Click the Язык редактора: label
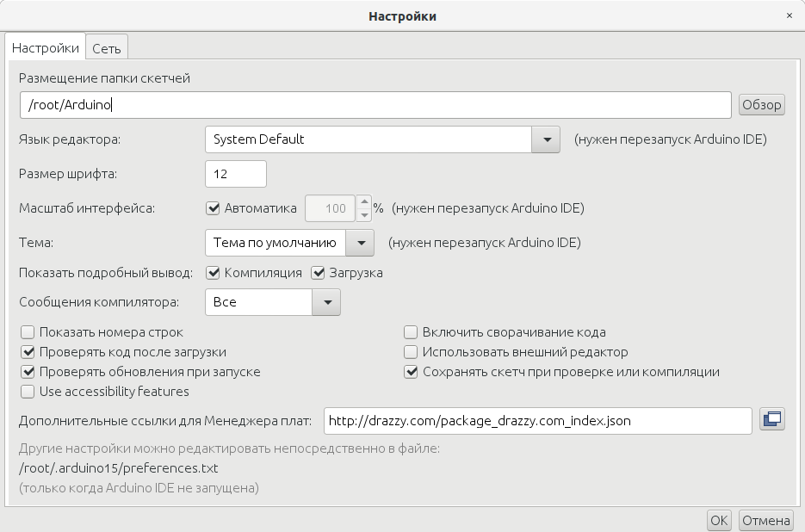The image size is (805, 532). click(70, 139)
